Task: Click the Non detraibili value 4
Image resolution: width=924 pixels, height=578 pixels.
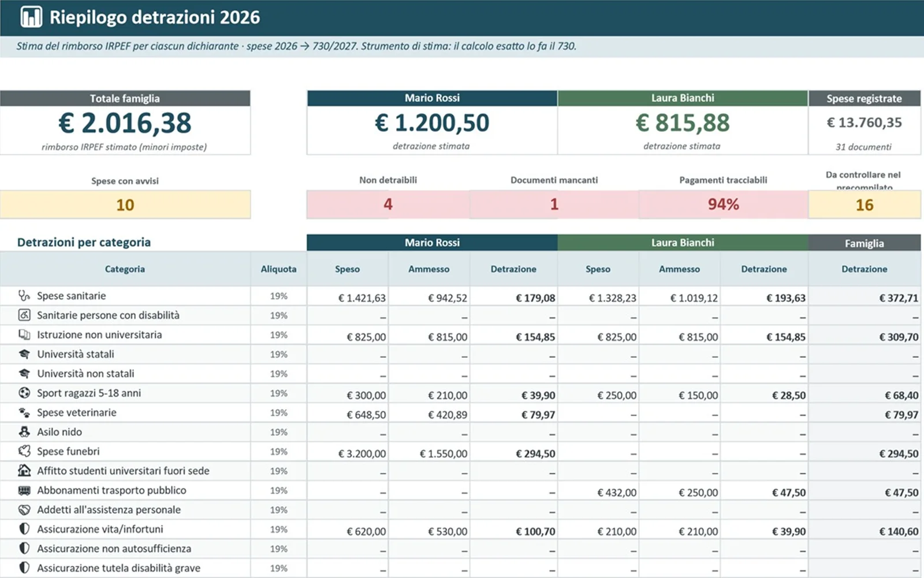Action: click(388, 204)
